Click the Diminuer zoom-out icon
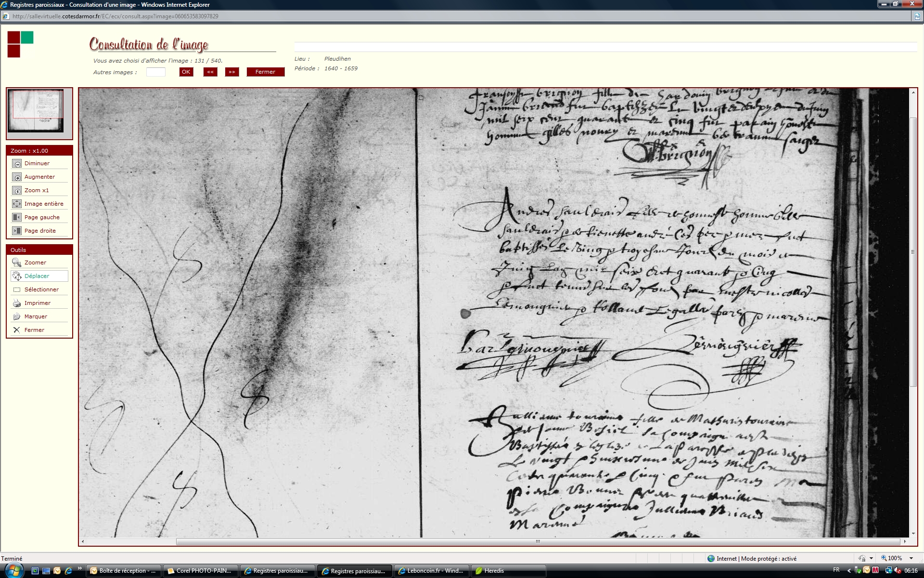Viewport: 924px width, 578px height. click(x=17, y=164)
